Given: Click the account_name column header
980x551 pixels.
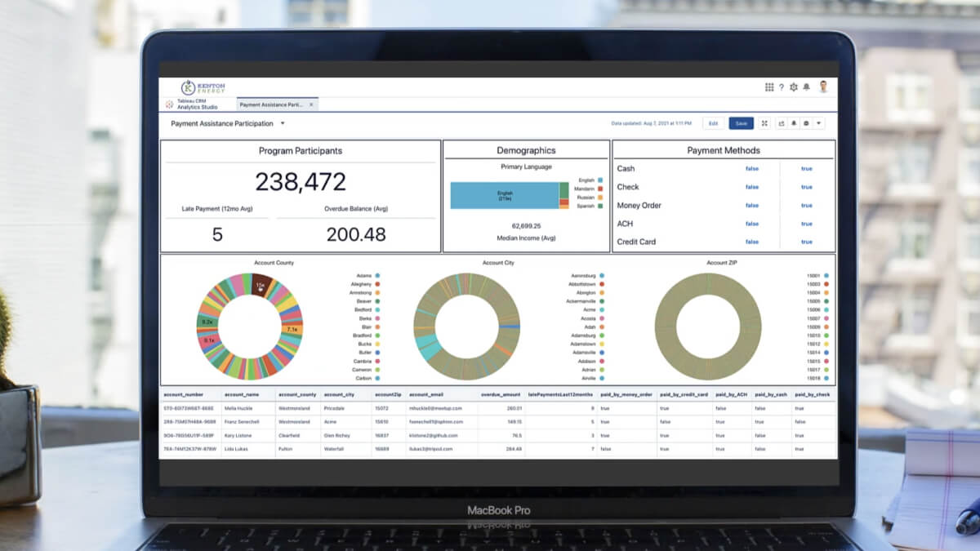Looking at the screenshot, I should pyautogui.click(x=240, y=394).
